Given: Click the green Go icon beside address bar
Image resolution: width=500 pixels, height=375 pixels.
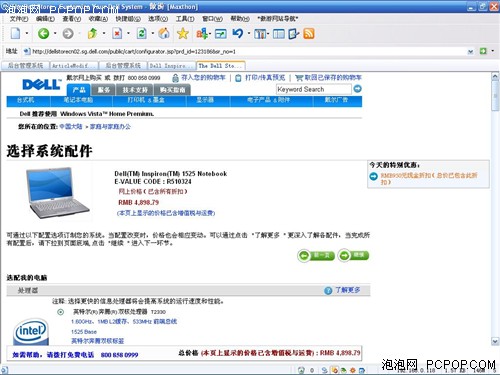Looking at the screenshot, I should [483, 51].
